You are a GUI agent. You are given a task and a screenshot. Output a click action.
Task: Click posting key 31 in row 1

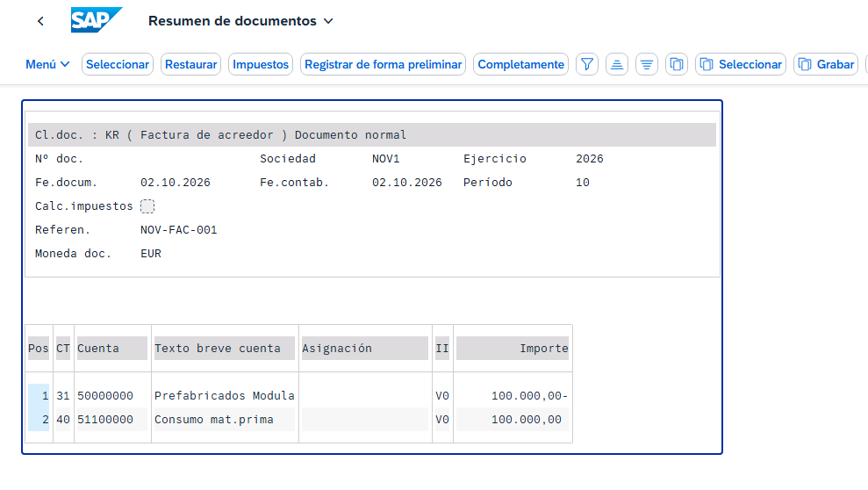[x=63, y=396]
